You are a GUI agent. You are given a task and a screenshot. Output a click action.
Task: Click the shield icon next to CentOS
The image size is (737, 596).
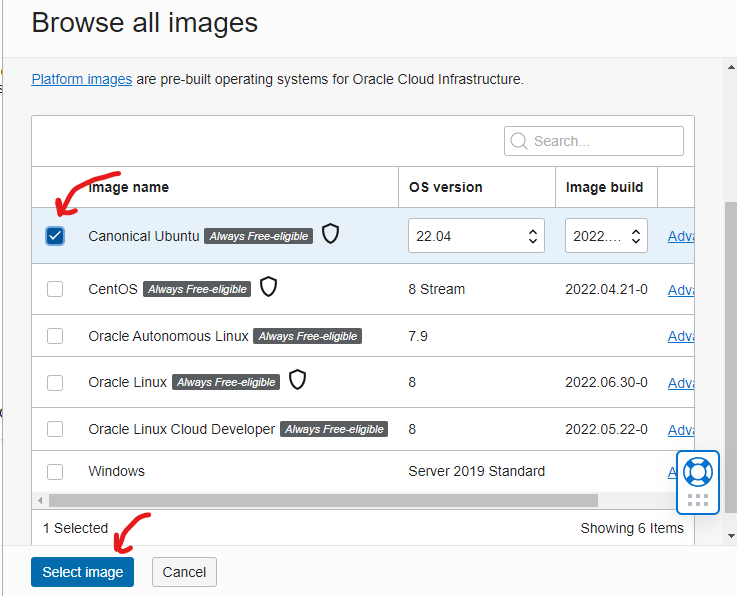(268, 286)
